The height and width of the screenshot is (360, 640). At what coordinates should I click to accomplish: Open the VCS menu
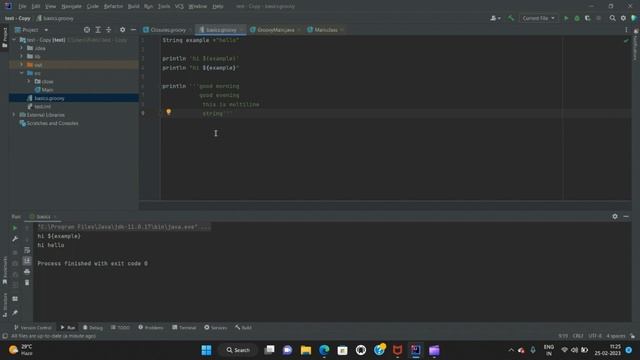click(x=179, y=7)
